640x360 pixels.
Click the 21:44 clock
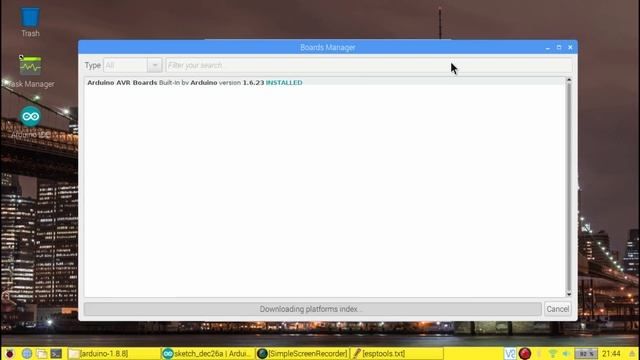click(x=611, y=353)
